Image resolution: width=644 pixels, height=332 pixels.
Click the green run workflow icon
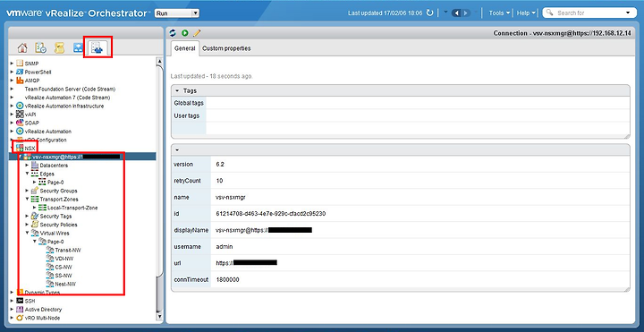click(x=185, y=33)
